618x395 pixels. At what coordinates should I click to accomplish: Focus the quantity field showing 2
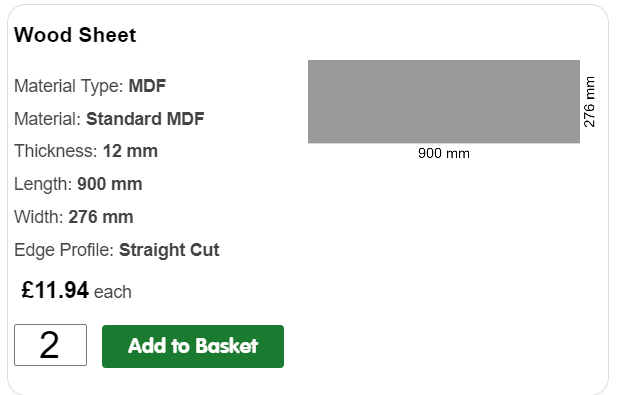coord(50,345)
